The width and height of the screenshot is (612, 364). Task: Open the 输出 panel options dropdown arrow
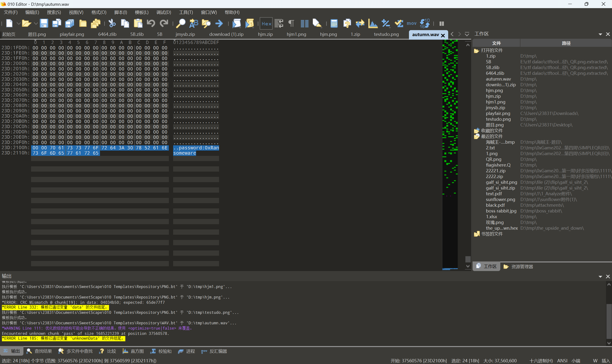point(600,277)
